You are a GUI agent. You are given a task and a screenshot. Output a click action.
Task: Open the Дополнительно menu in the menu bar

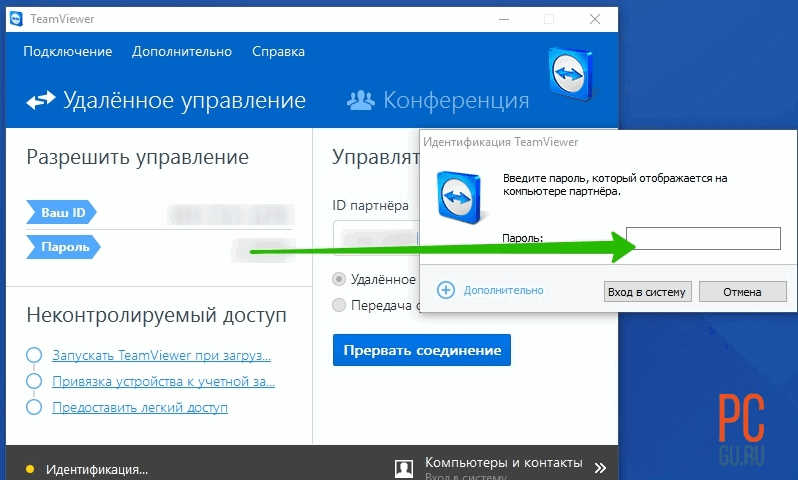[x=182, y=51]
